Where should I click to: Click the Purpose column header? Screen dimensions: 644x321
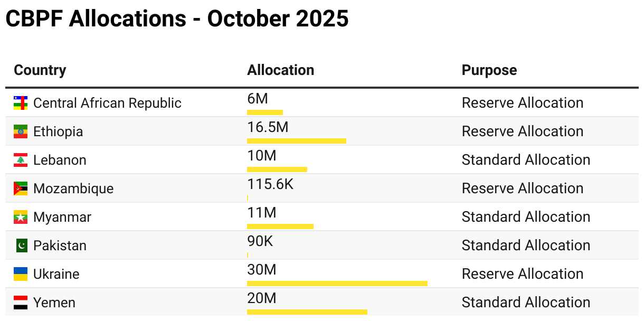(489, 70)
